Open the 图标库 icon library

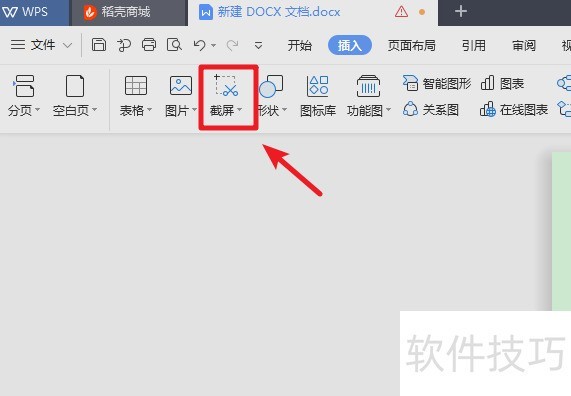318,95
